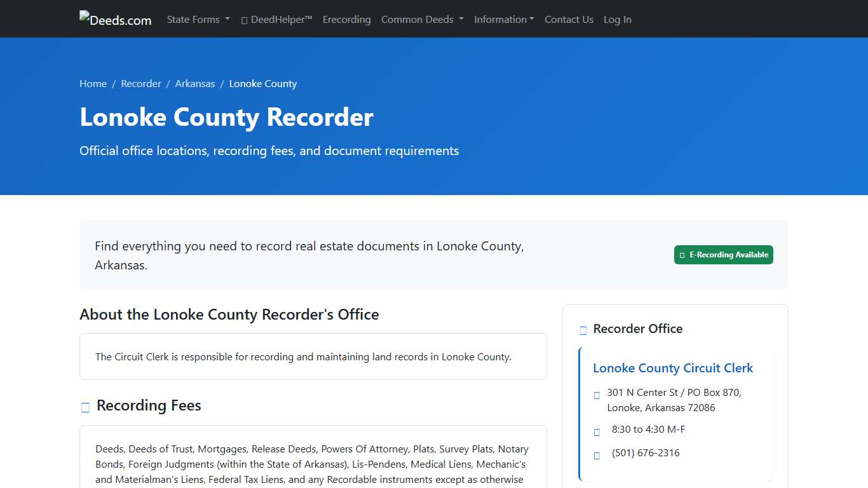This screenshot has height=488, width=868.
Task: Open the Information dropdown
Action: (504, 19)
